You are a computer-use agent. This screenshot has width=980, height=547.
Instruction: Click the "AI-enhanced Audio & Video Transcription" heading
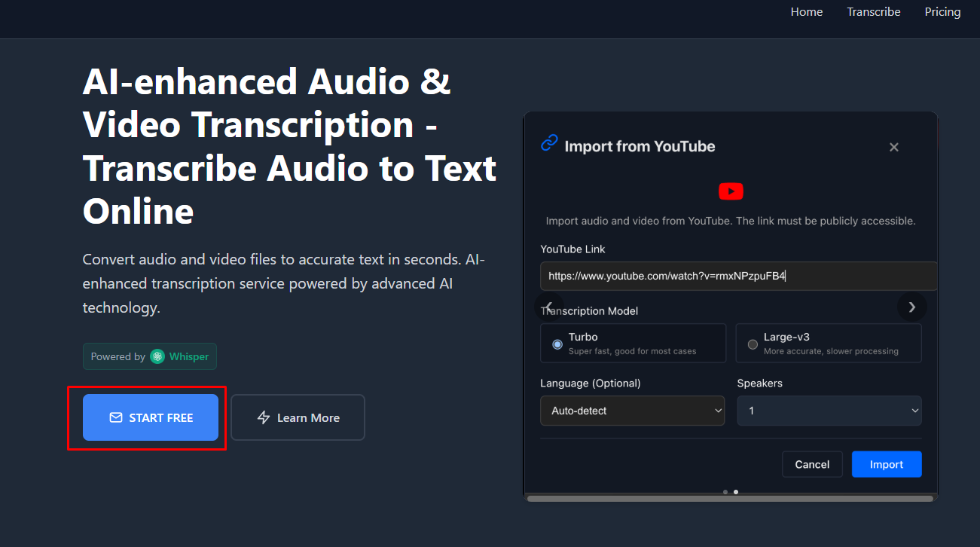pyautogui.click(x=290, y=146)
